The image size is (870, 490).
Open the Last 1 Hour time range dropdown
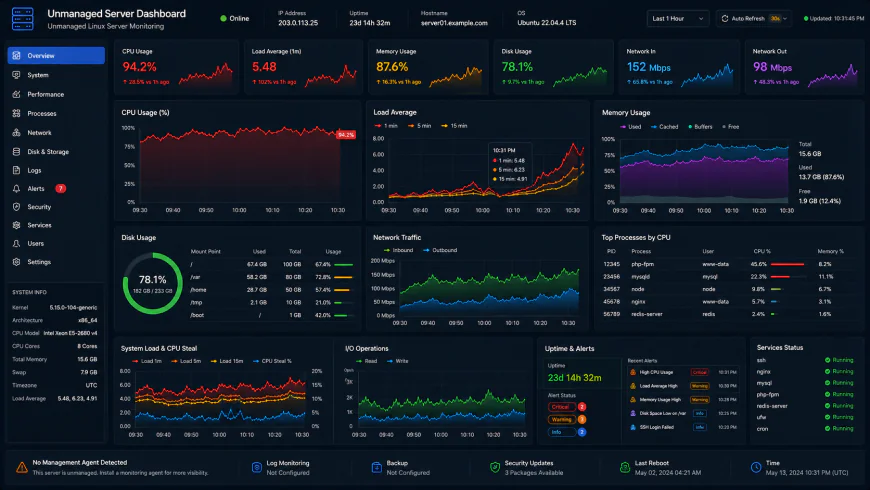pyautogui.click(x=677, y=18)
